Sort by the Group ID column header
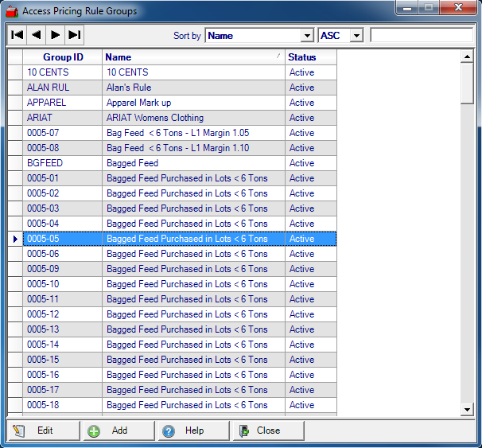482x448 pixels. pyautogui.click(x=63, y=57)
